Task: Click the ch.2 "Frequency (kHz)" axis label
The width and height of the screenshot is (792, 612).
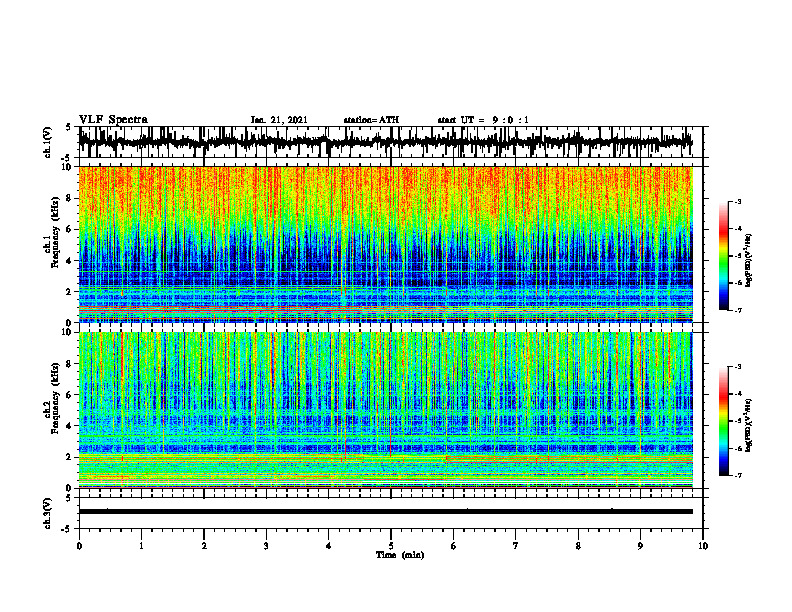Action: coord(55,397)
